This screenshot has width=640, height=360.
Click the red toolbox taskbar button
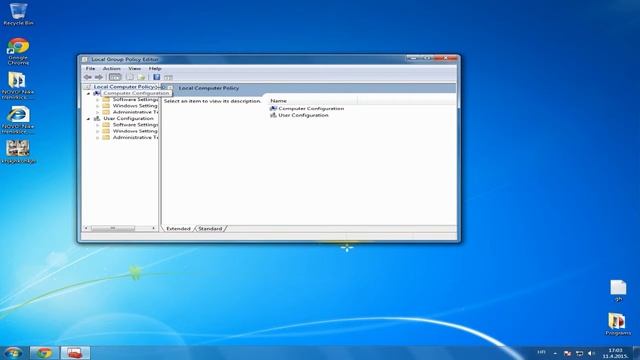click(x=75, y=353)
